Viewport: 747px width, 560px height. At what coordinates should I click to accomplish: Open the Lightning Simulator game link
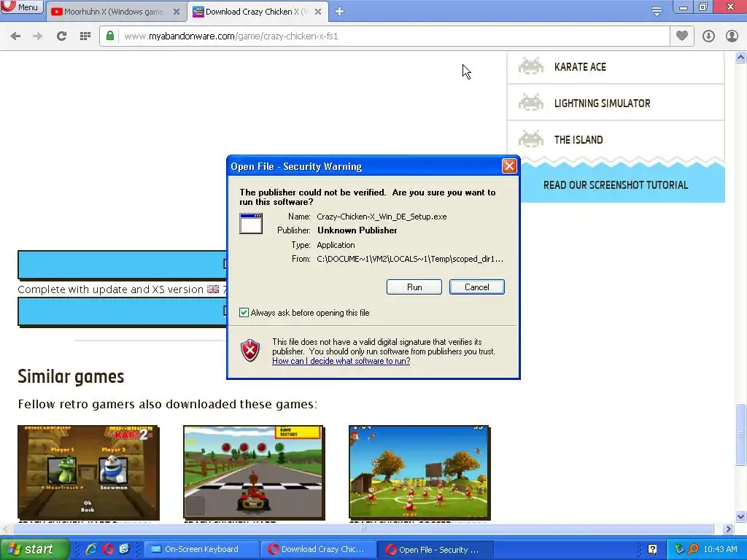pos(602,104)
